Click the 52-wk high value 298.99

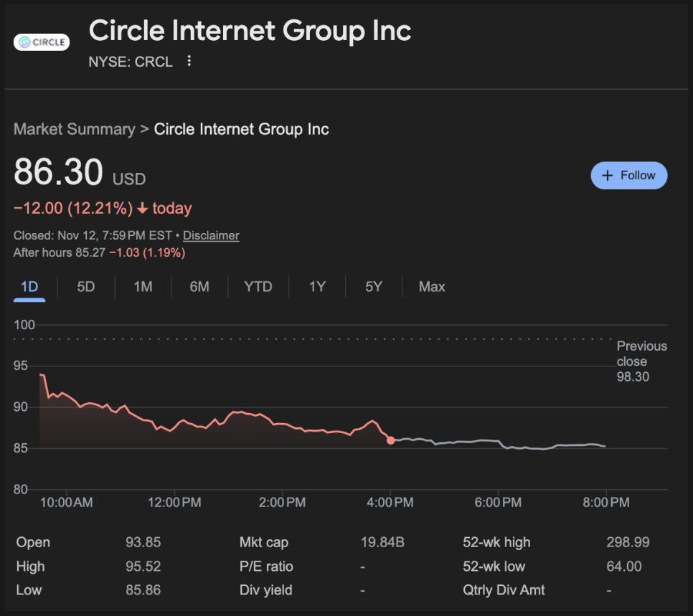tap(628, 542)
